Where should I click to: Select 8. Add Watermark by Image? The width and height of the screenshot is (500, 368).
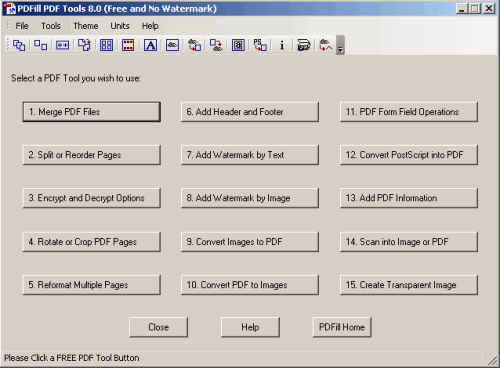[x=250, y=198]
